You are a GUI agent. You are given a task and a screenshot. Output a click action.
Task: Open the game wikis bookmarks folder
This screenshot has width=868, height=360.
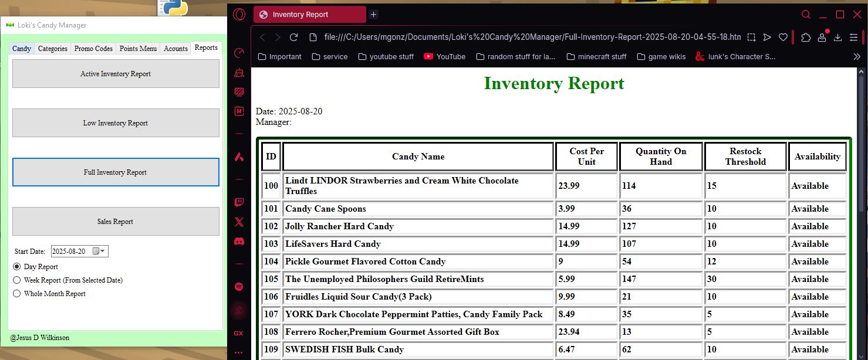661,57
